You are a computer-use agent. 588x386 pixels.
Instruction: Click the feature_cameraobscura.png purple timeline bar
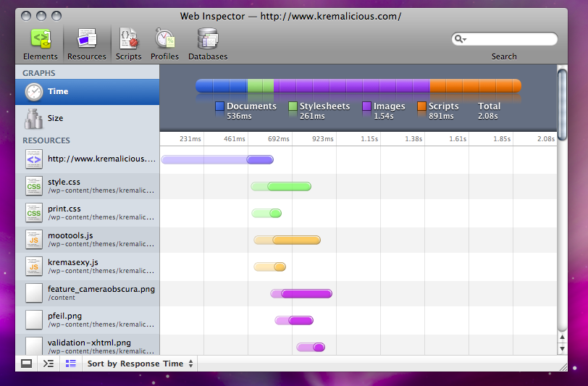(301, 294)
